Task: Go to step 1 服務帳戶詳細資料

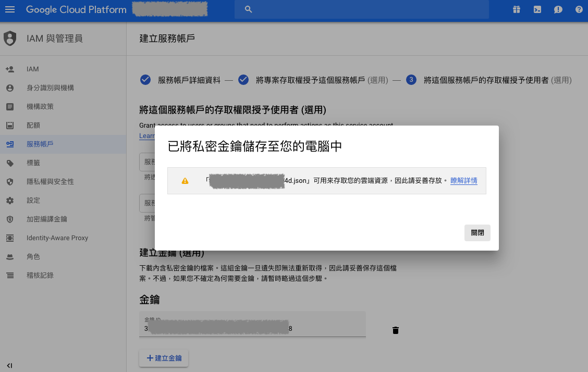Action: [182, 80]
